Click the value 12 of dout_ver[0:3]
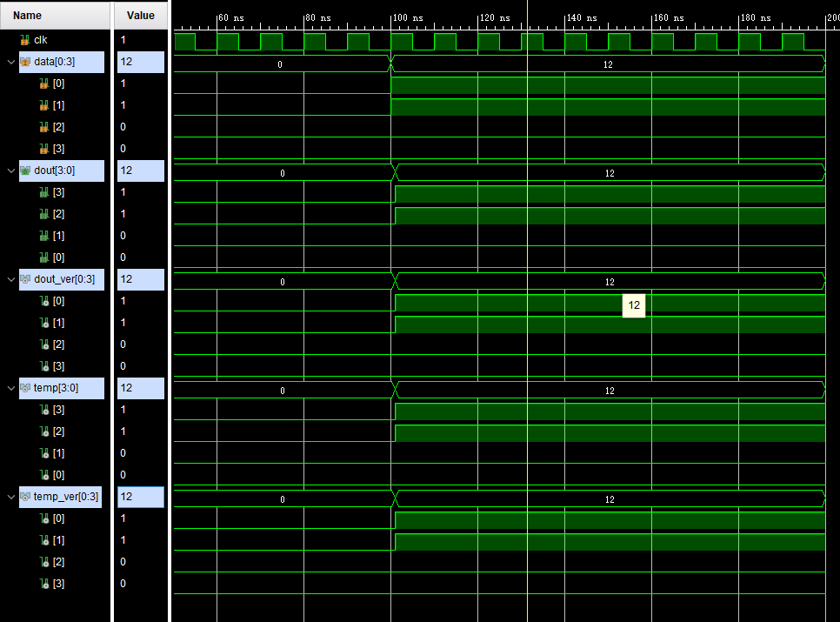Image resolution: width=840 pixels, height=622 pixels. [140, 279]
